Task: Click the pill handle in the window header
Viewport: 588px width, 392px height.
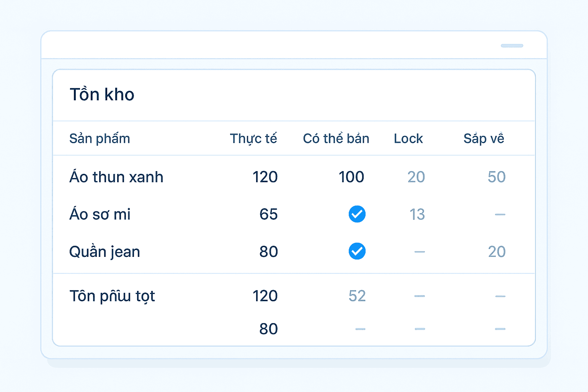Action: [512, 46]
